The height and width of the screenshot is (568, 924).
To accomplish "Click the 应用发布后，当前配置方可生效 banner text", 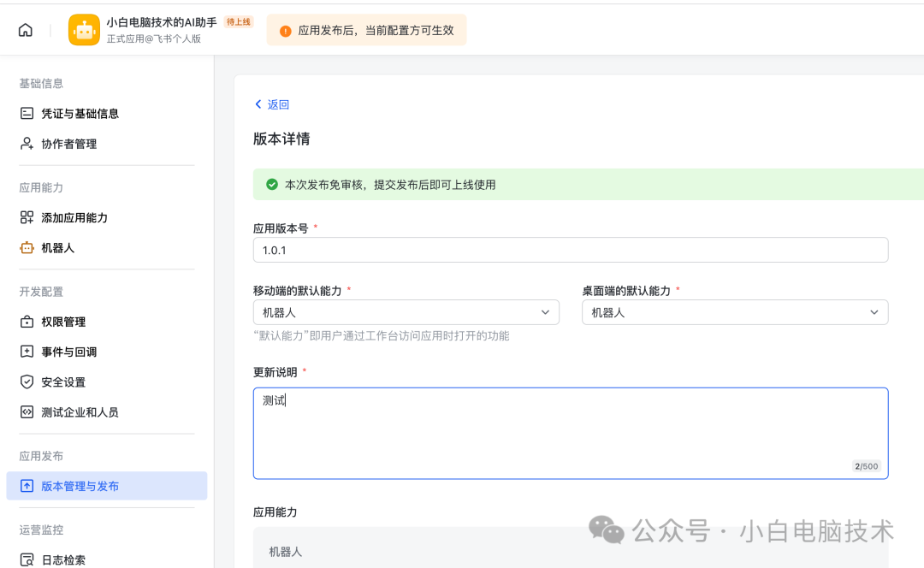I will (376, 31).
